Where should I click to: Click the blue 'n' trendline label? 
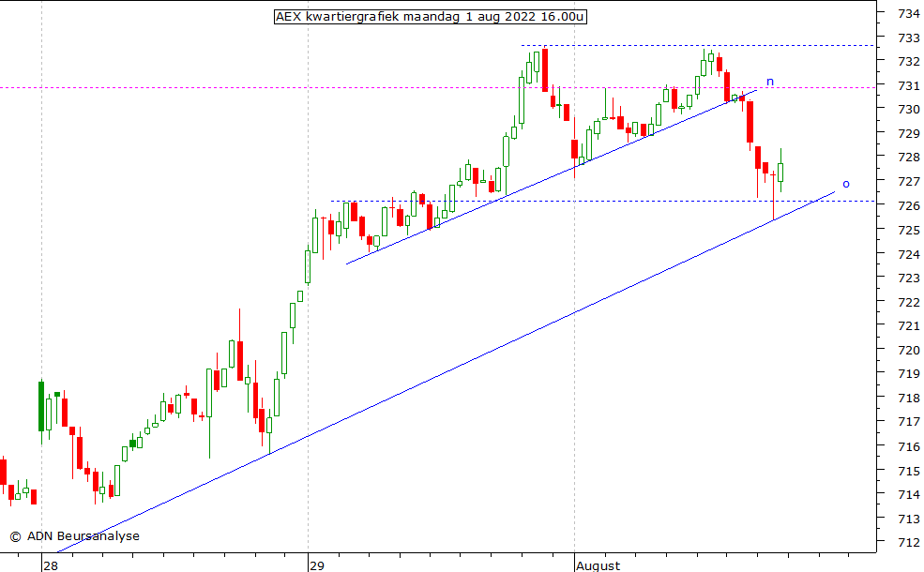click(x=769, y=82)
